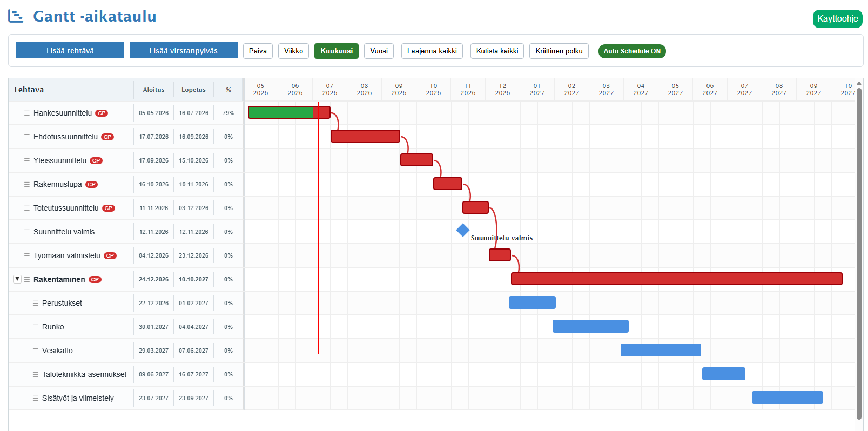This screenshot has width=868, height=431.
Task: Toggle the Auto Schedule ON switch
Action: [x=632, y=51]
